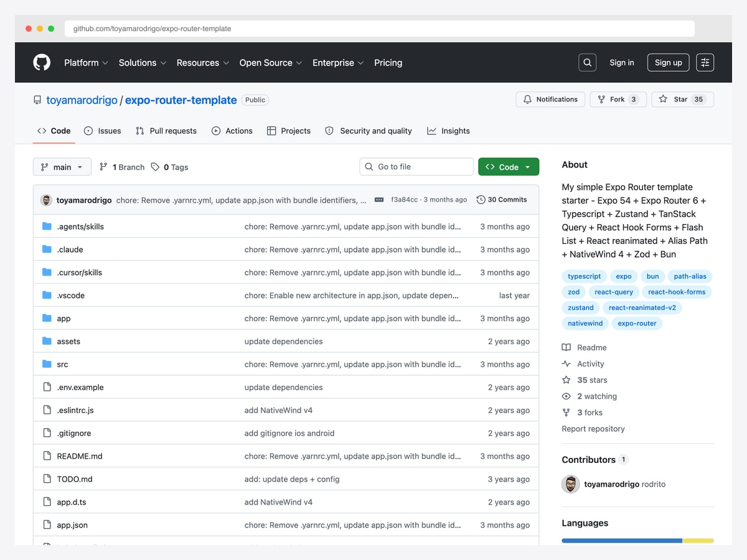Open the .eslintrc.js file
The width and height of the screenshot is (747, 560).
click(x=75, y=410)
